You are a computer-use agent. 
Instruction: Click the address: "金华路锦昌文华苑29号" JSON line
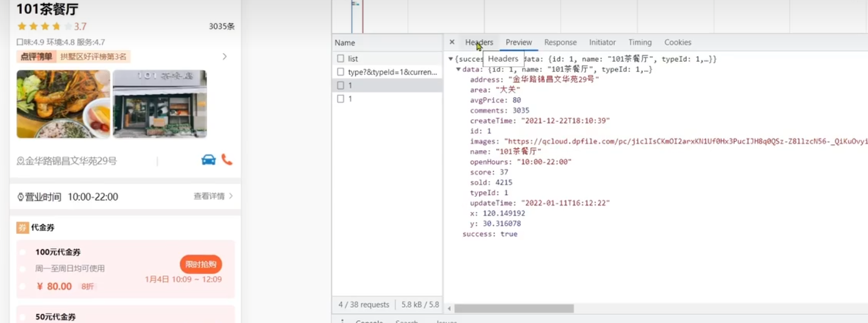535,80
